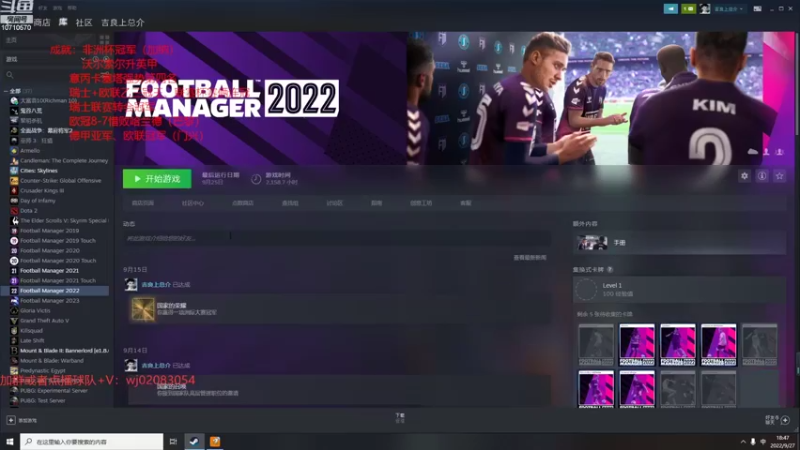This screenshot has height=450, width=800.
Task: Click the library grid view icon
Action: [x=104, y=40]
